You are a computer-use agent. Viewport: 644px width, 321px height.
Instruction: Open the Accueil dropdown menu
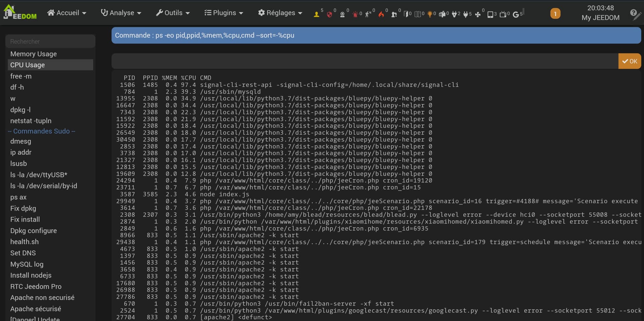[66, 13]
